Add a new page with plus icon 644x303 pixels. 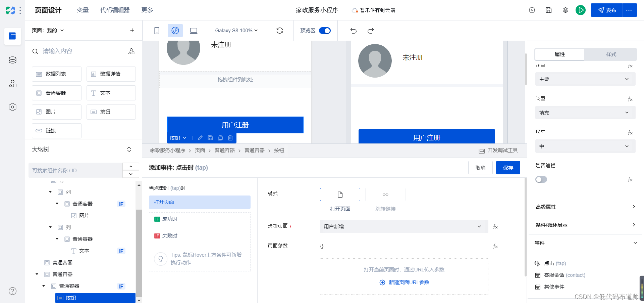(x=132, y=30)
